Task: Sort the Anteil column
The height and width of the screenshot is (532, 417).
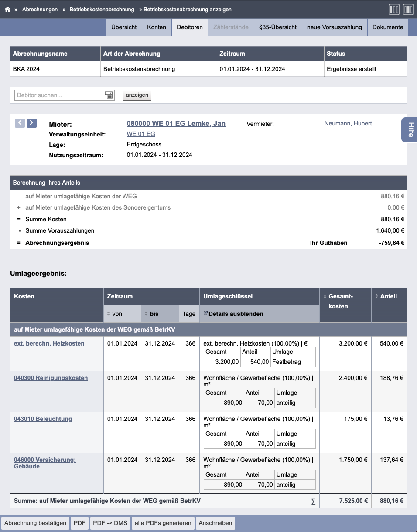Action: coord(376,296)
